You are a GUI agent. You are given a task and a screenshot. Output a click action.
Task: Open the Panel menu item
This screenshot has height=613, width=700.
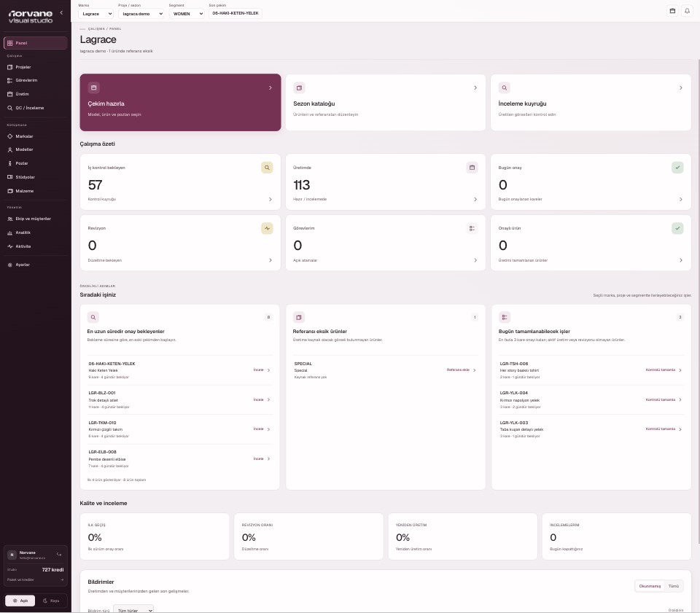pos(36,43)
